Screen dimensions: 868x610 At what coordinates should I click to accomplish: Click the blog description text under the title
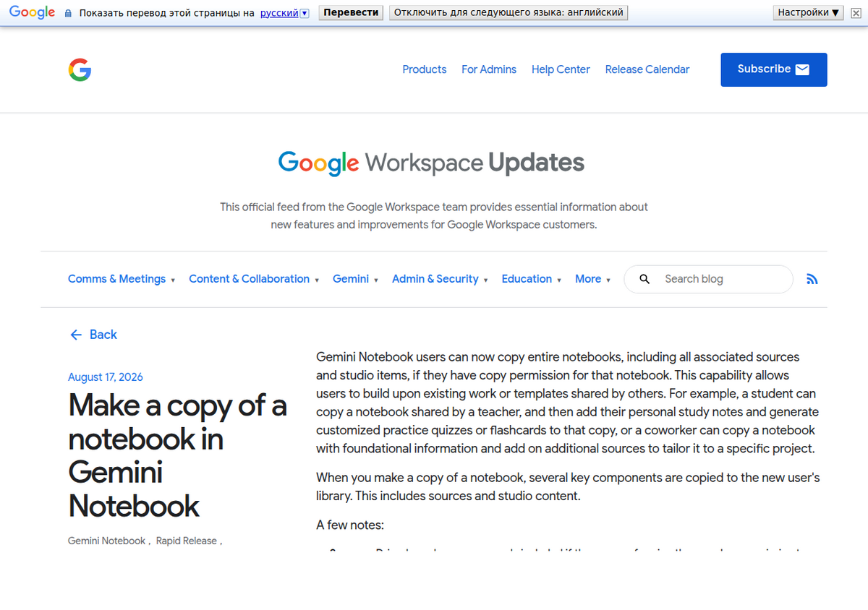click(434, 215)
